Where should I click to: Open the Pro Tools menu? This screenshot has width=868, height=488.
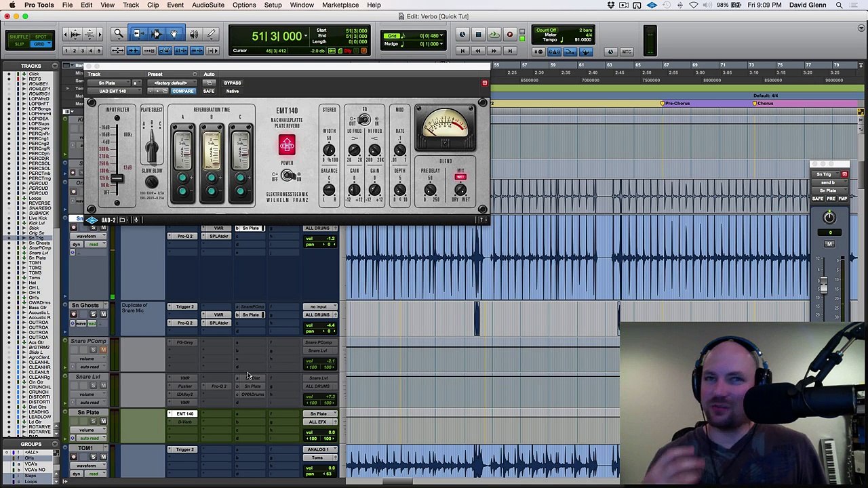point(39,5)
